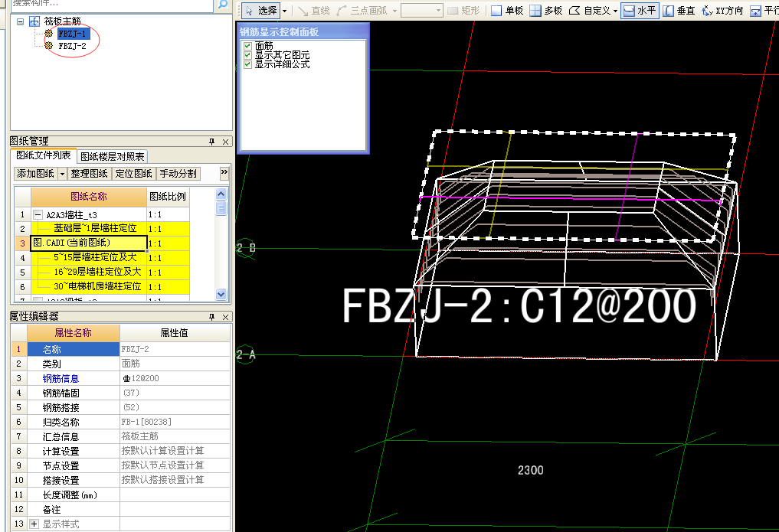Click the 归类名称 value FB-1[80238]

tap(175, 422)
